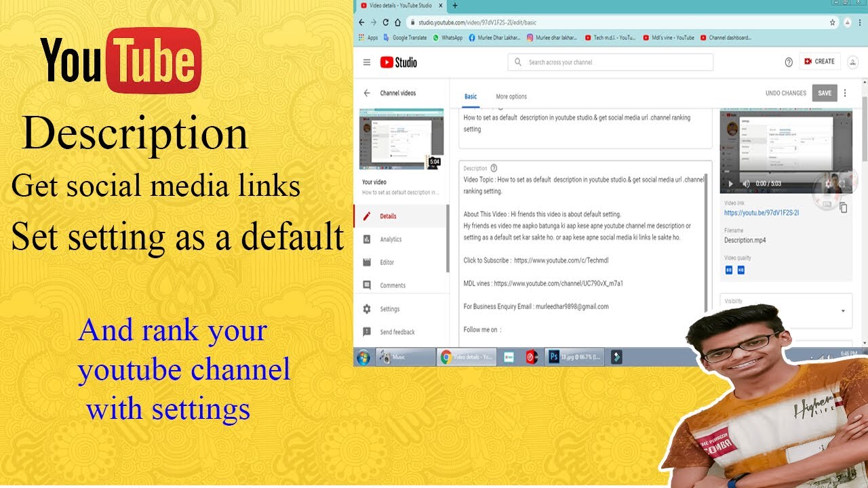Screen dimensions: 868x488
Task: Open the three-dot menu beside SAVE
Action: point(845,94)
